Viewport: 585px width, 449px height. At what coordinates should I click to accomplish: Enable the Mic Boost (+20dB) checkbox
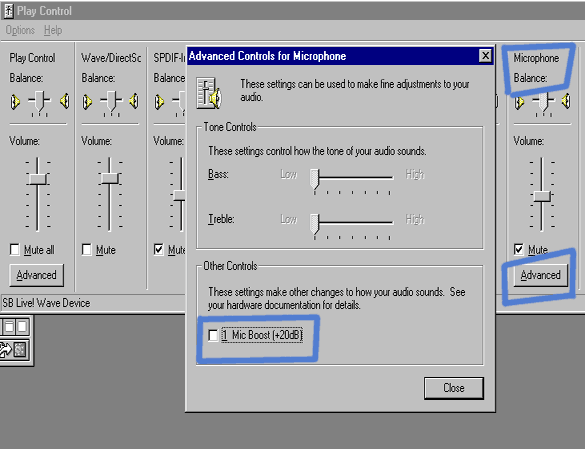point(213,335)
